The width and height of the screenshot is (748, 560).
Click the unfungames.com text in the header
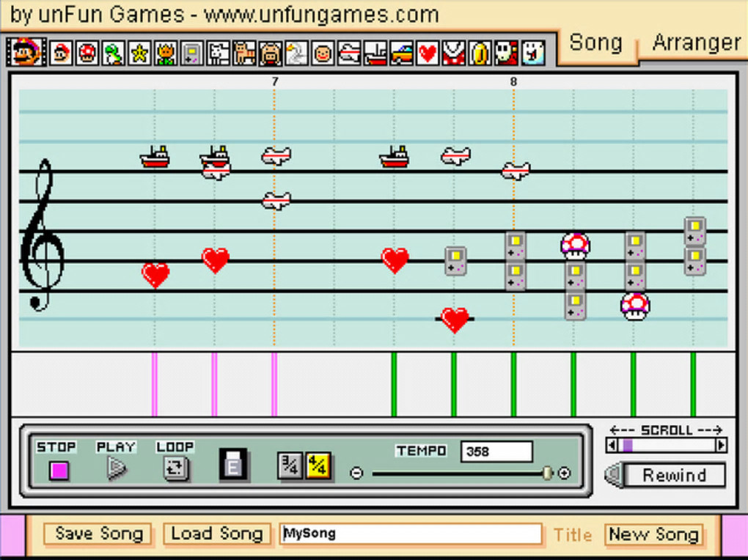tap(321, 15)
